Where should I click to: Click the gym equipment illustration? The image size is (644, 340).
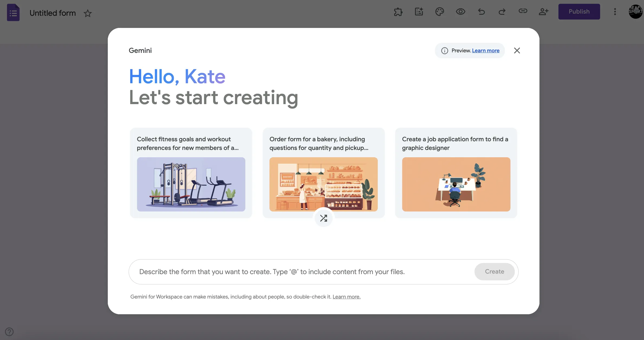[x=191, y=184]
